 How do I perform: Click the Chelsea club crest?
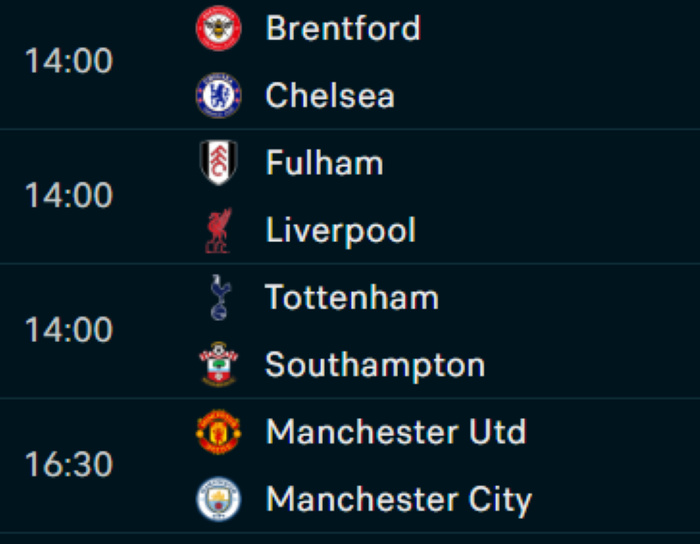tap(218, 96)
